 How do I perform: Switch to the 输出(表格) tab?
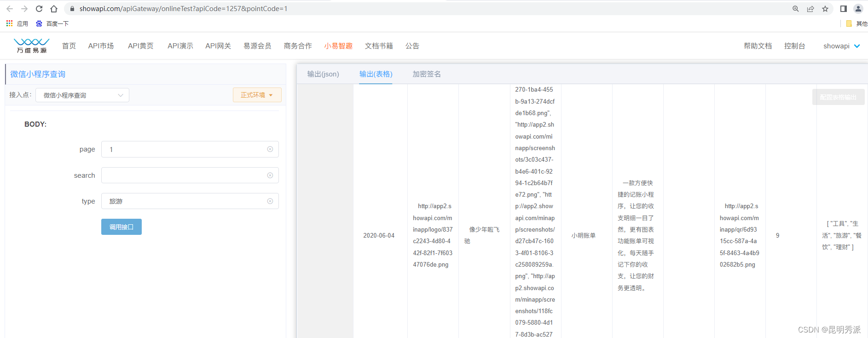(376, 74)
